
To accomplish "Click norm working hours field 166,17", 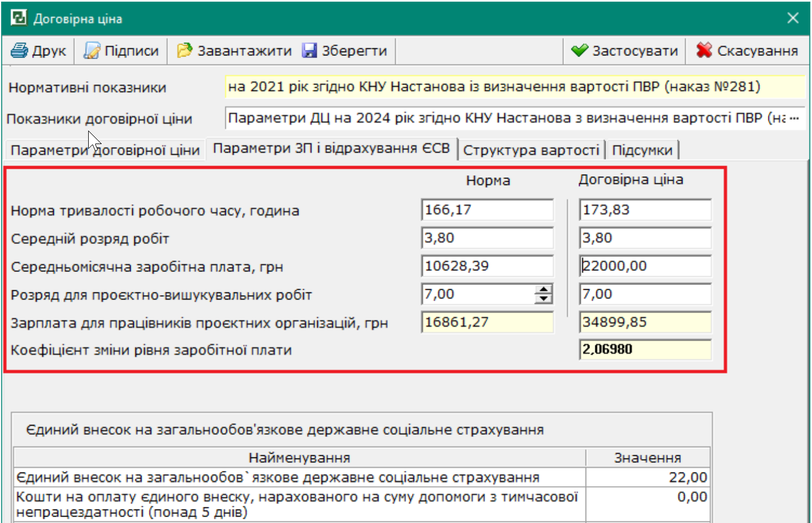I will tap(487, 210).
